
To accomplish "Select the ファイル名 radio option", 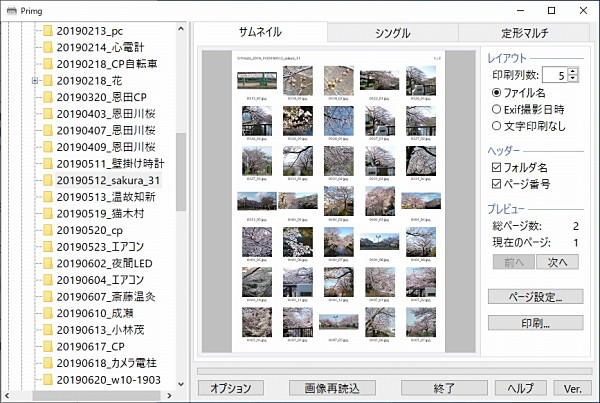I will [x=496, y=93].
